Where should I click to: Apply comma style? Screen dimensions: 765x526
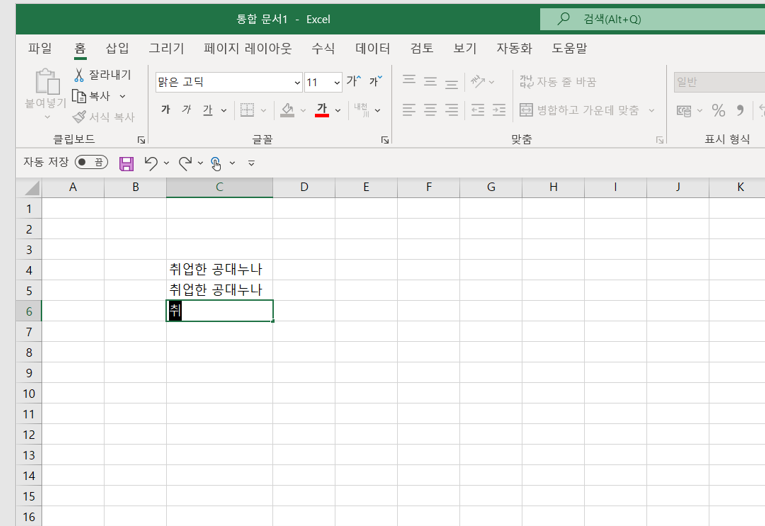click(740, 111)
